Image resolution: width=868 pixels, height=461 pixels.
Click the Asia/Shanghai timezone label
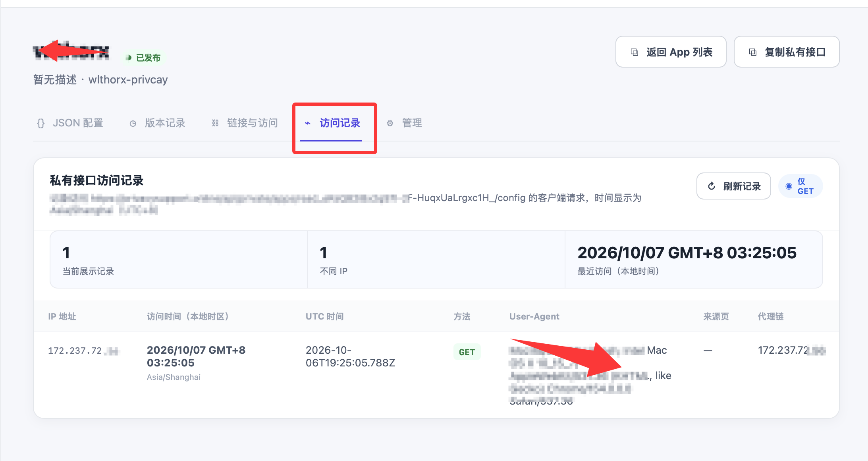(174, 377)
